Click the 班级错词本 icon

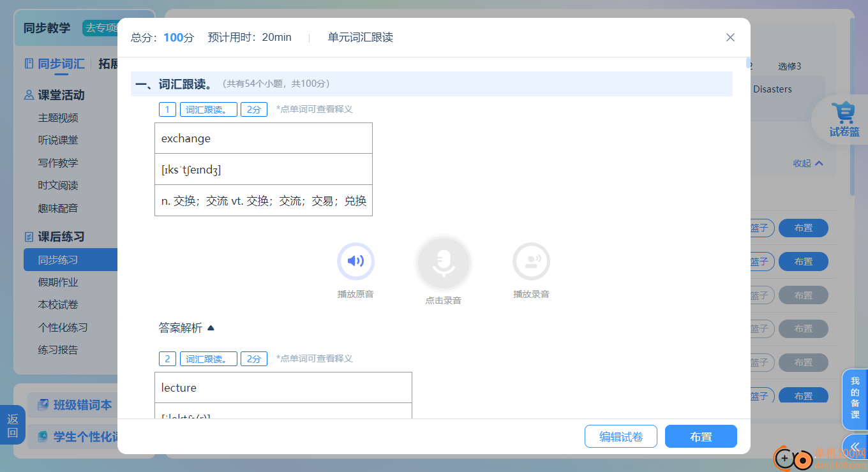point(43,405)
